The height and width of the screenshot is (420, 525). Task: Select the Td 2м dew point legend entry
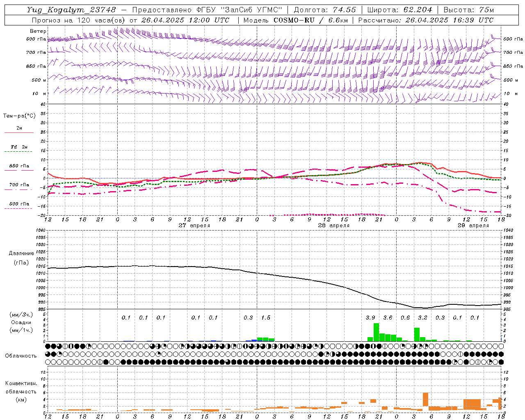[x=19, y=147]
